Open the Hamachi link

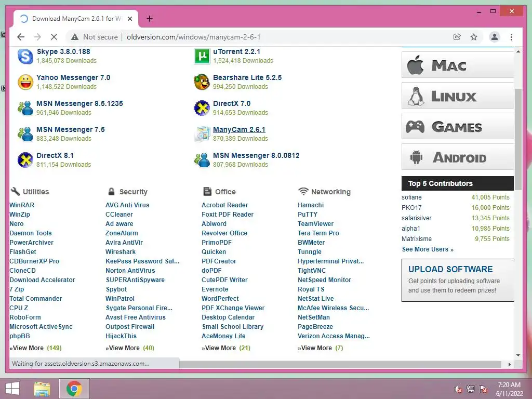[311, 205]
